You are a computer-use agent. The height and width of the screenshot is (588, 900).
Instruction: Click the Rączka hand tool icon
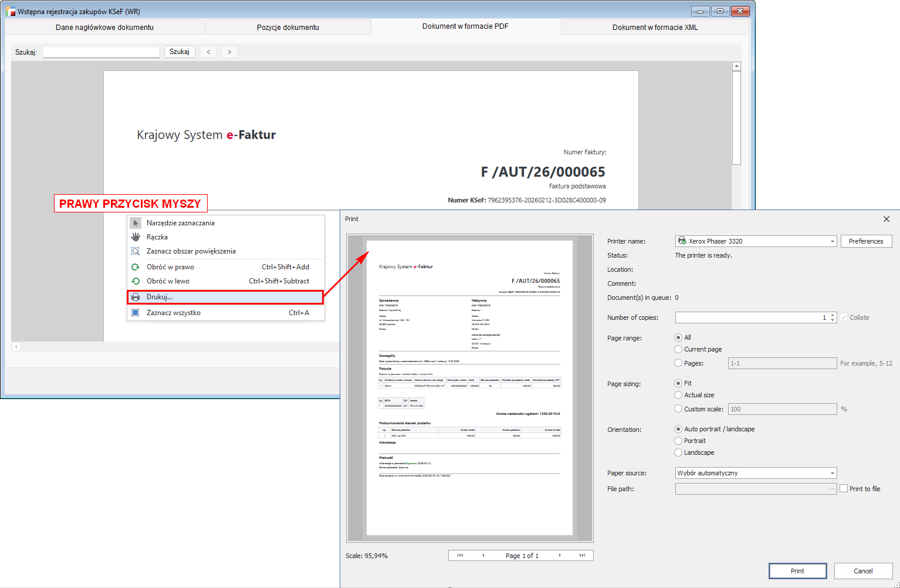pos(136,237)
